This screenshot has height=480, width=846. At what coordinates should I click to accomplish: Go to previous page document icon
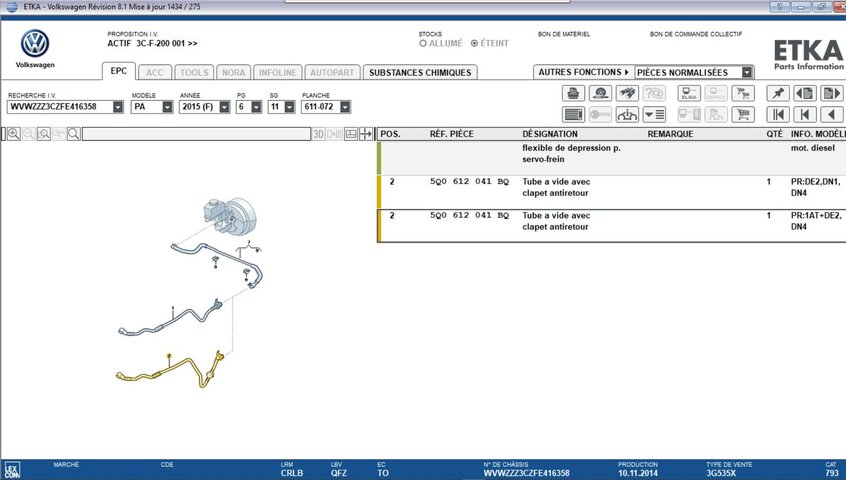coord(805,93)
